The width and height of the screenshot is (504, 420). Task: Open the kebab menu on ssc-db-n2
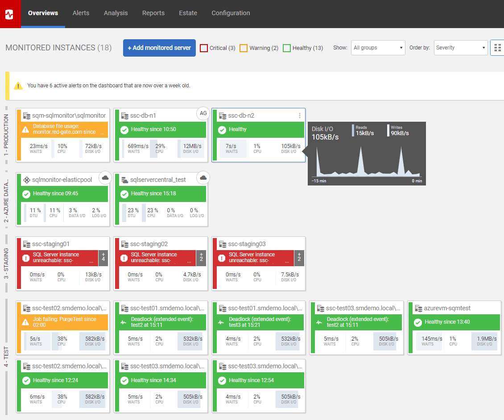coord(299,115)
